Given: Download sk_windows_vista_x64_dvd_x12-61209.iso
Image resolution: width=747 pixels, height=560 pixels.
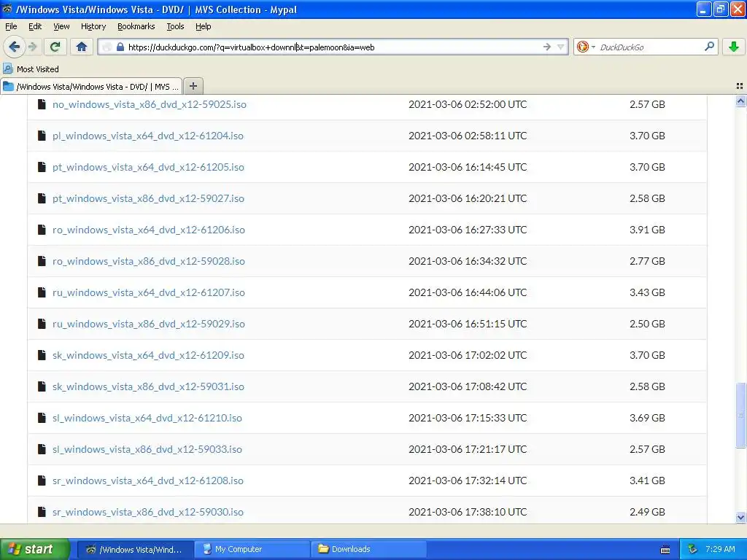Looking at the screenshot, I should click(148, 356).
